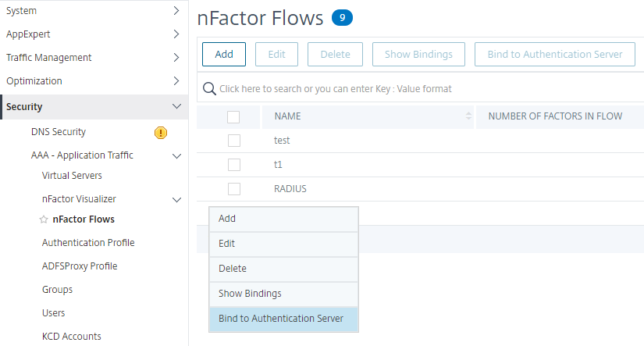Open Authentication Profile in sidebar
644x346 pixels.
pyautogui.click(x=88, y=243)
